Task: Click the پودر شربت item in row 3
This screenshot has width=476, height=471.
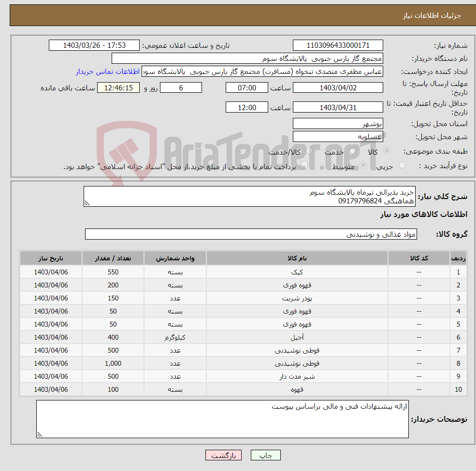Action: tap(297, 299)
